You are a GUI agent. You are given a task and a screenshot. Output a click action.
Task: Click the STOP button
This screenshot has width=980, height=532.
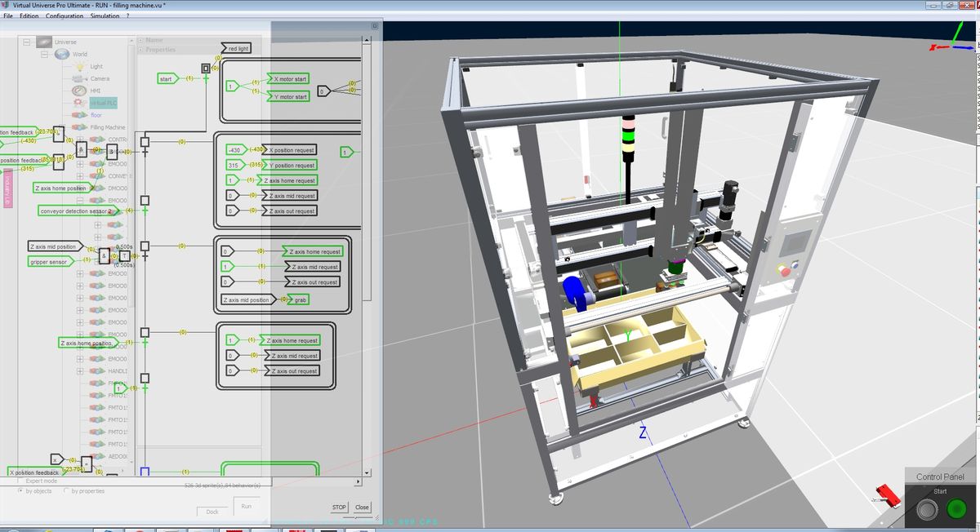click(339, 507)
